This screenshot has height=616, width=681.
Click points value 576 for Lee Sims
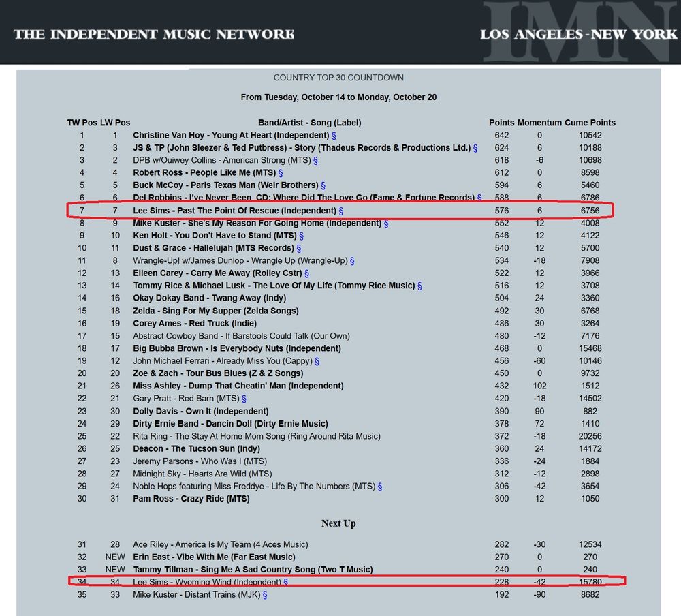tap(502, 211)
